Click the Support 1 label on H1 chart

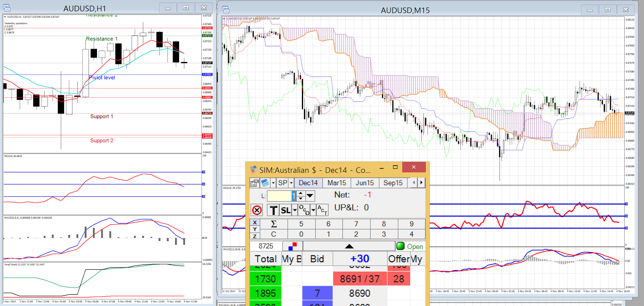[102, 116]
